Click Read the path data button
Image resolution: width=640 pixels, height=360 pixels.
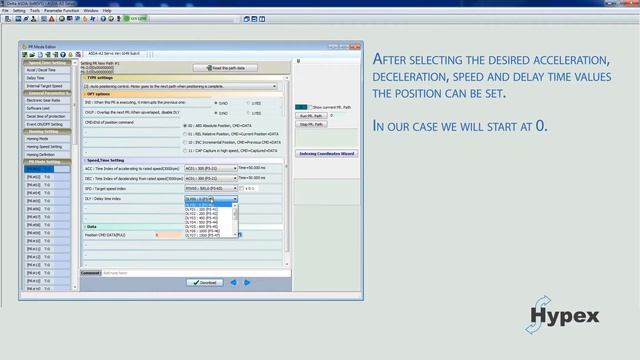coord(225,68)
